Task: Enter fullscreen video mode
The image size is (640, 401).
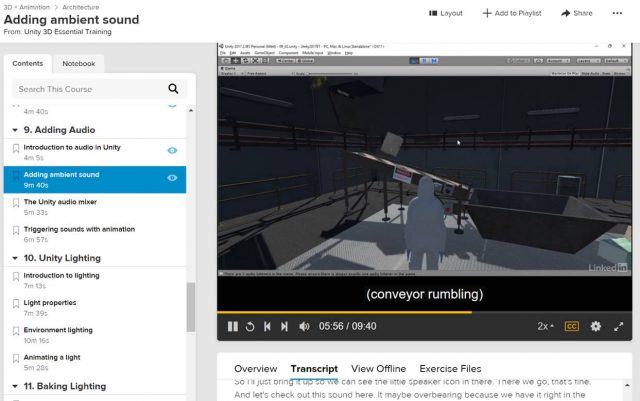Action: 618,326
